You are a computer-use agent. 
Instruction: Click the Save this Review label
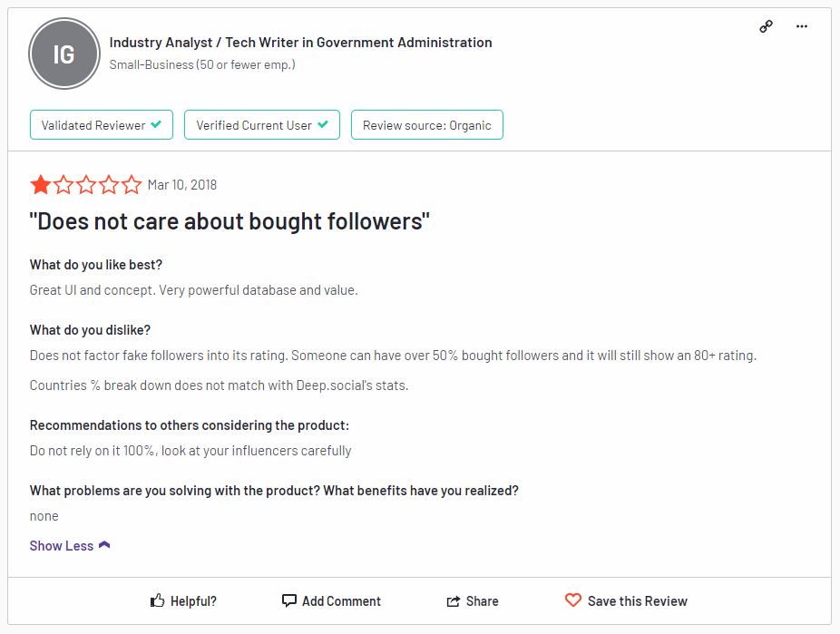click(638, 601)
